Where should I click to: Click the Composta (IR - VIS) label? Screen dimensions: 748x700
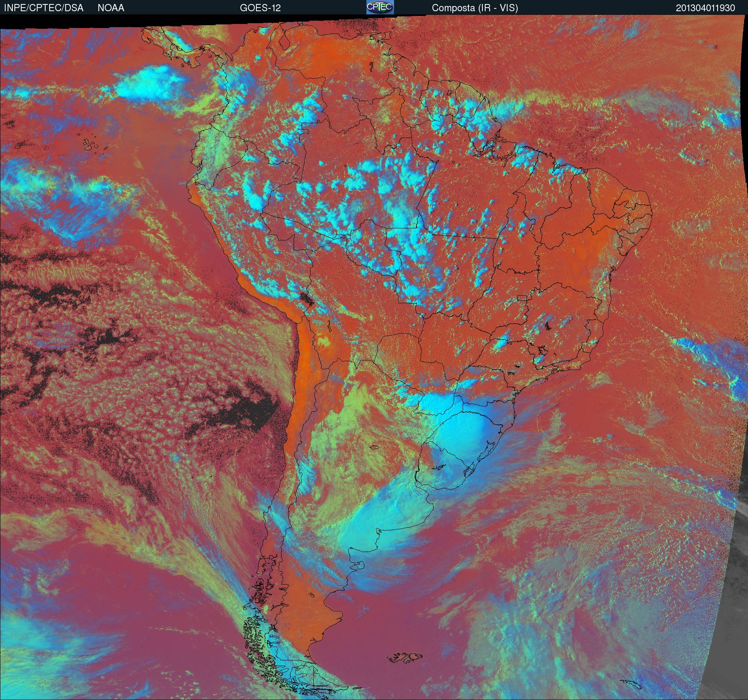pos(475,8)
